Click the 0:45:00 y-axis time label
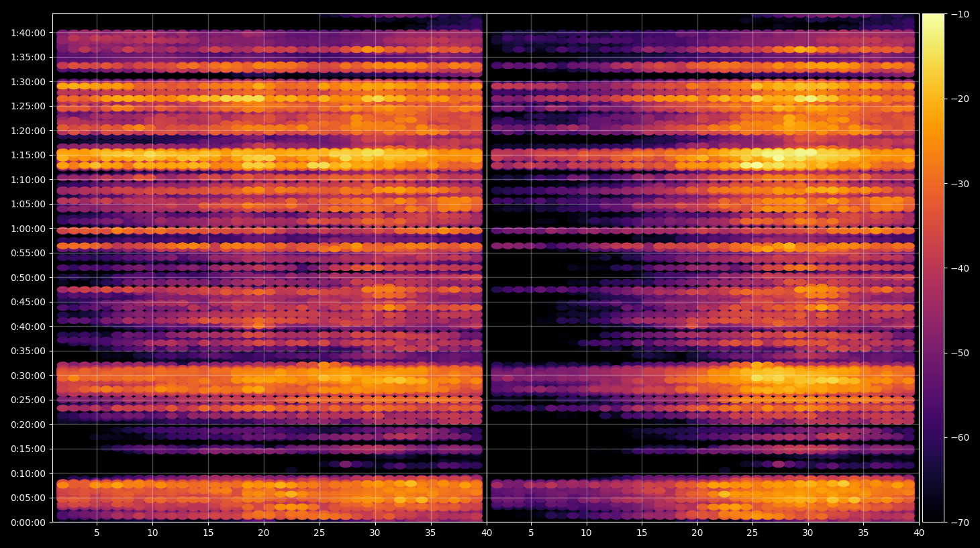The height and width of the screenshot is (548, 980). [x=28, y=302]
